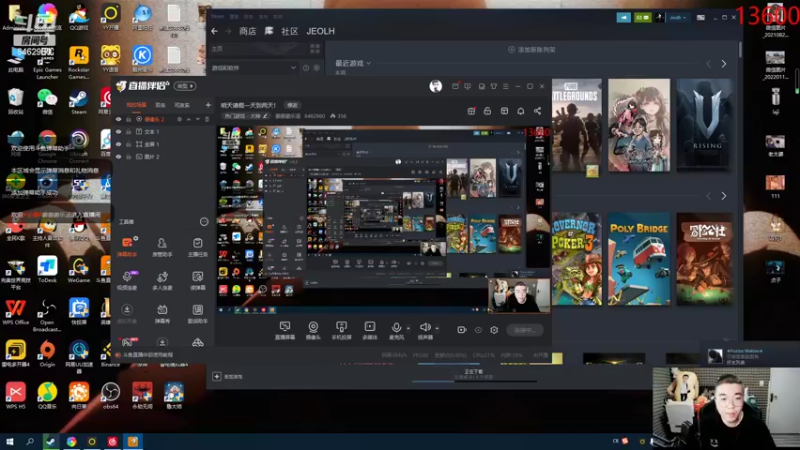
Task: Go to next page of recent games shelf
Action: tap(723, 64)
